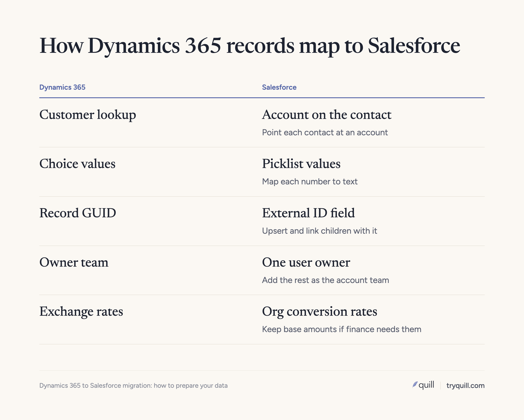Click 'Map each number to text' note
Image resolution: width=524 pixels, height=420 pixels.
(x=310, y=182)
